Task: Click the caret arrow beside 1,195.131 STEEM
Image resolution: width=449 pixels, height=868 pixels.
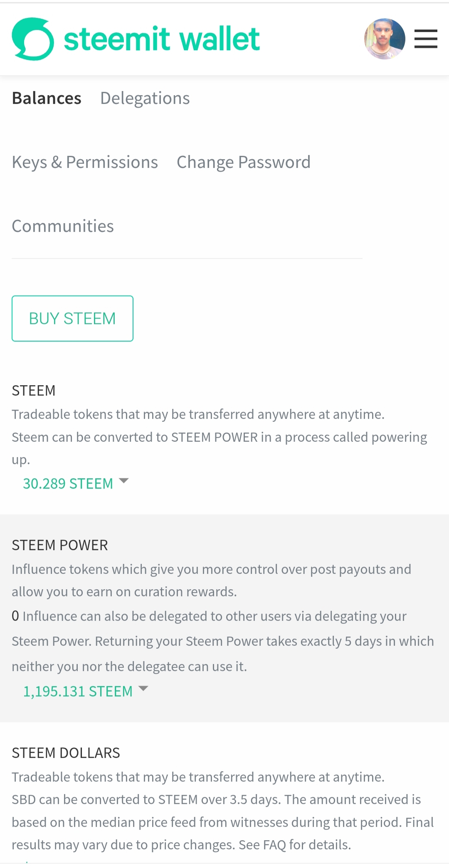Action: coord(143,689)
